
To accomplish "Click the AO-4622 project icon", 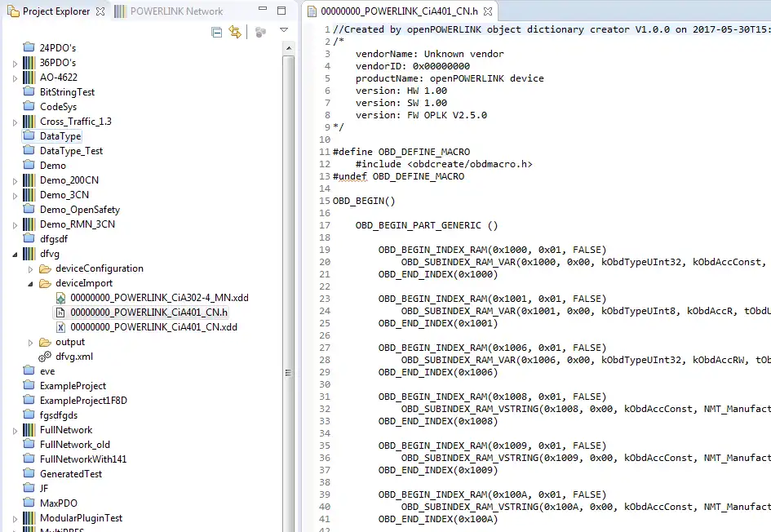I will (29, 78).
